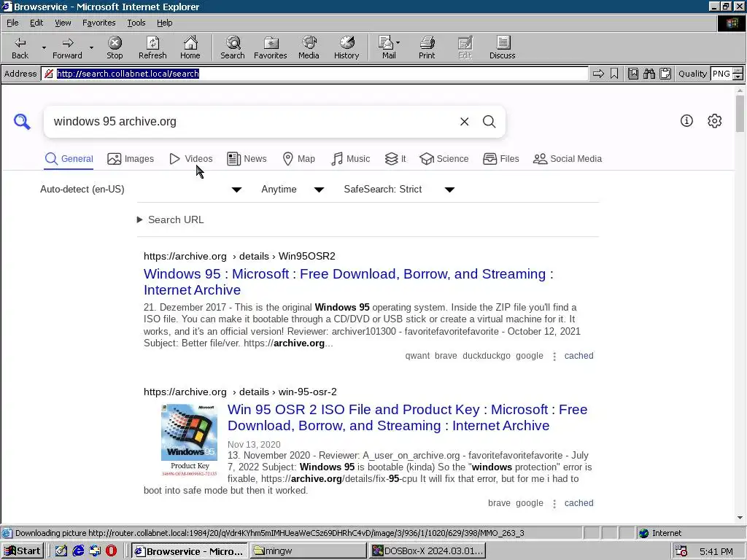The width and height of the screenshot is (747, 560).
Task: Switch to the Map tab
Action: [x=298, y=158]
